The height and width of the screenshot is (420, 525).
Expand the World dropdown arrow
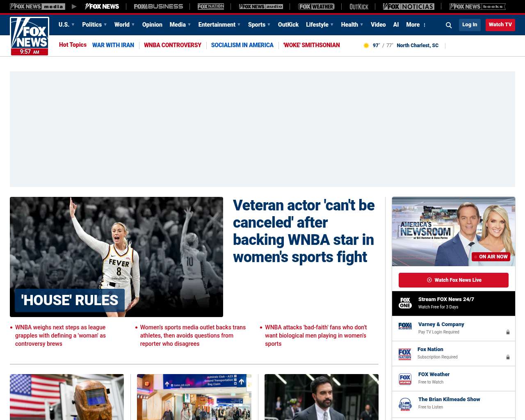tap(133, 25)
